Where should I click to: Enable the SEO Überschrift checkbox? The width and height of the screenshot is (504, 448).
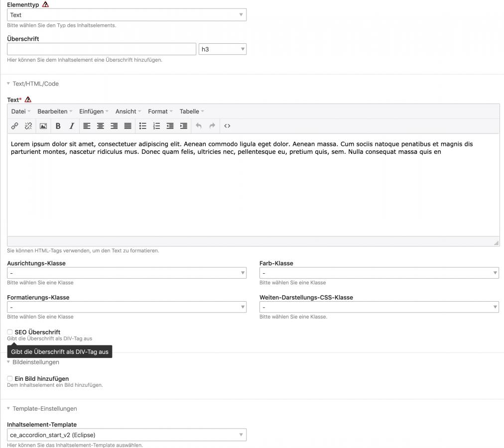coord(10,332)
